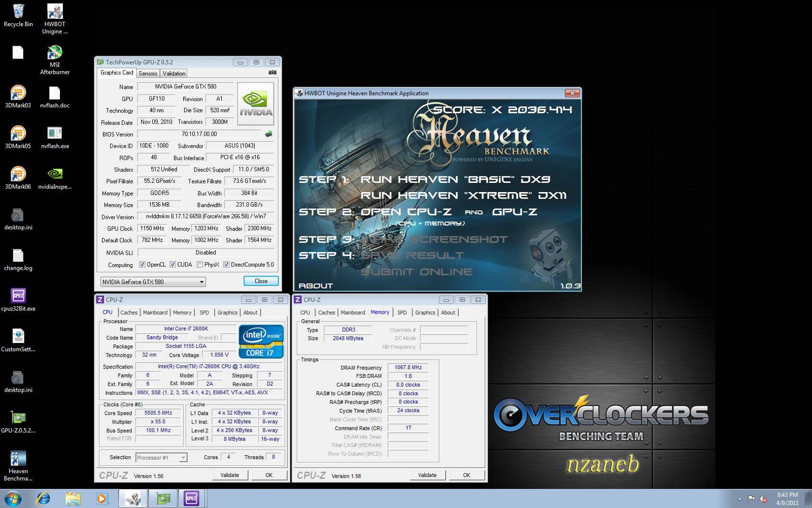This screenshot has width=812, height=508.
Task: Click the GPU-Z screenshot camera icon
Action: pyautogui.click(x=273, y=73)
